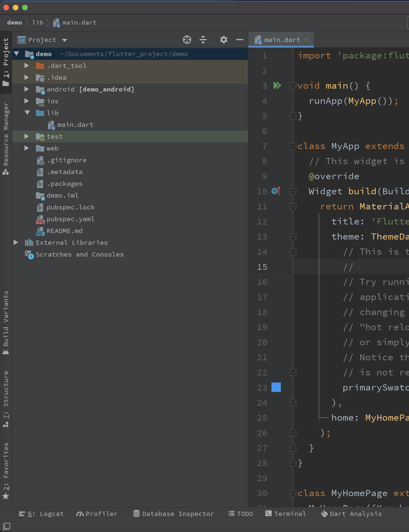The width and height of the screenshot is (409, 532).
Task: Toggle the Build Variants side panel
Action: (x=6, y=322)
